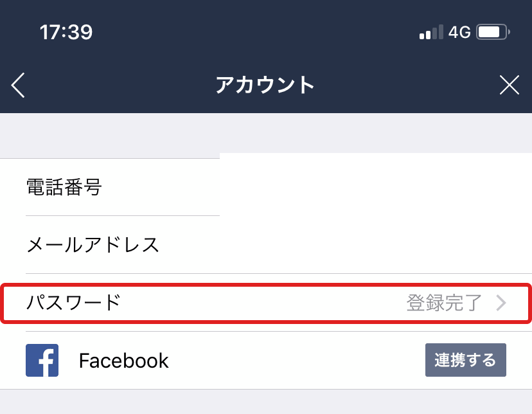
Task: Tap the 連携する button for Facebook
Action: (465, 360)
